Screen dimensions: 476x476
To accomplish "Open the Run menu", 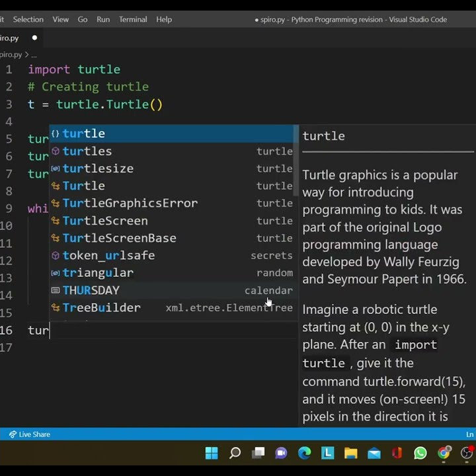I will pyautogui.click(x=103, y=19).
